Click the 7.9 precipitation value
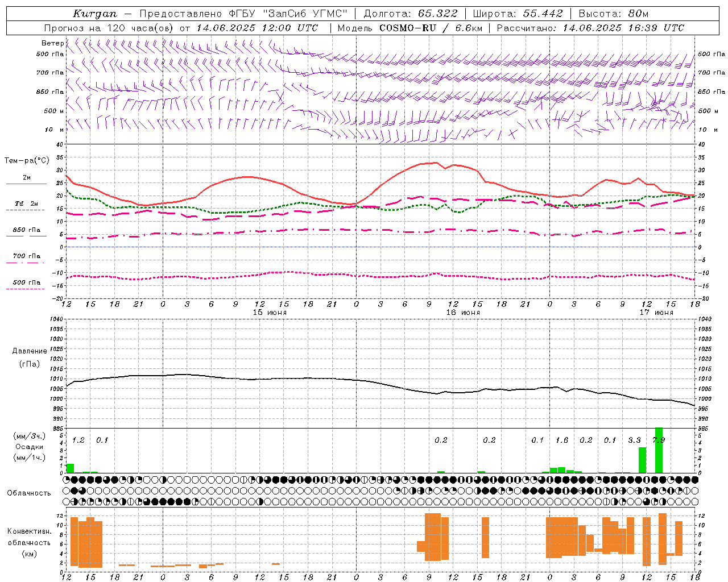 pyautogui.click(x=659, y=440)
